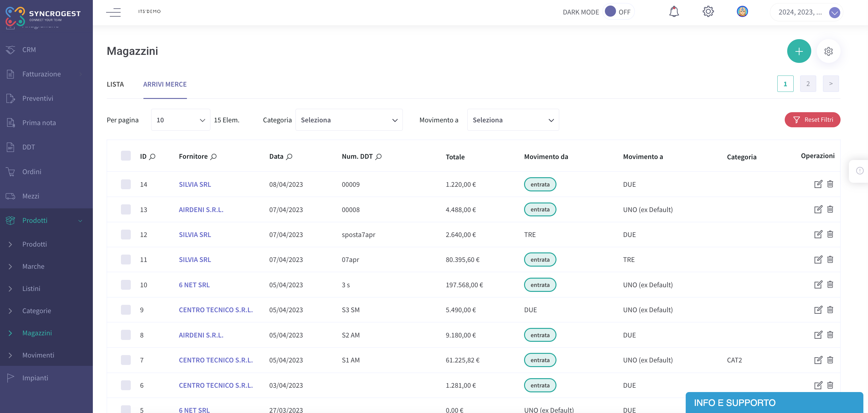
Task: Open the Per pagina dropdown
Action: point(181,120)
